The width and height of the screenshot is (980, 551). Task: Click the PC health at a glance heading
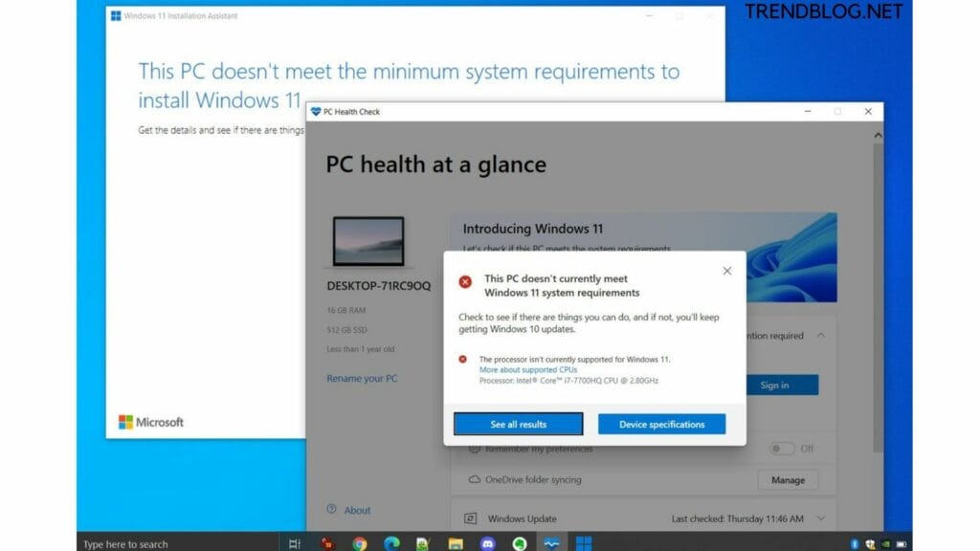[436, 165]
